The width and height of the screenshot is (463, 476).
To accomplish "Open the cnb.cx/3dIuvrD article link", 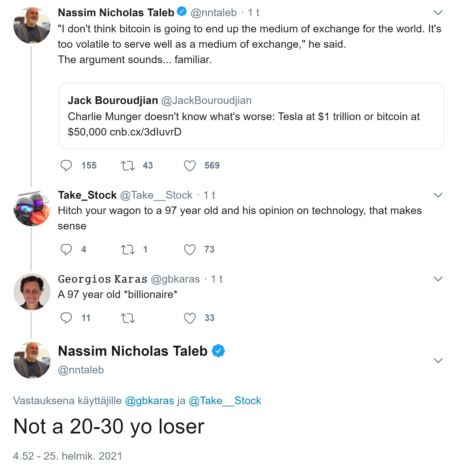I will (x=145, y=132).
